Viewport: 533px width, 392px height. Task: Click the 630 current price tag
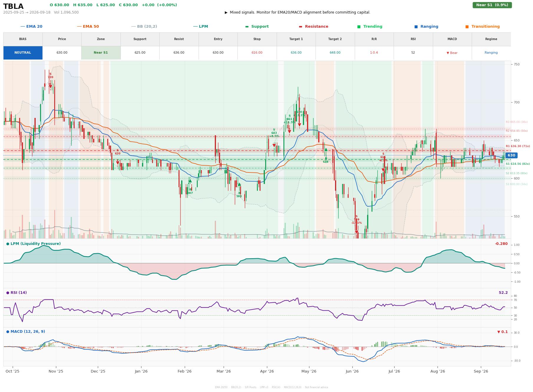click(x=511, y=155)
